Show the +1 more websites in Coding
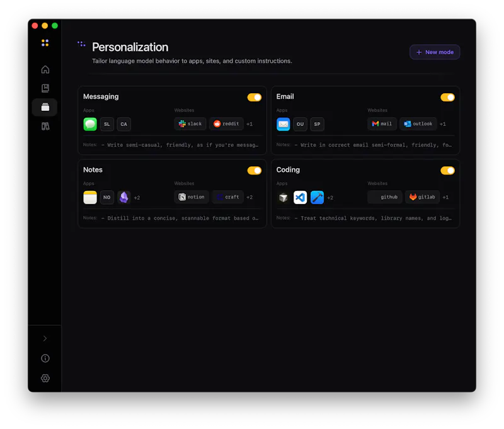This screenshot has height=429, width=504. 445,197
